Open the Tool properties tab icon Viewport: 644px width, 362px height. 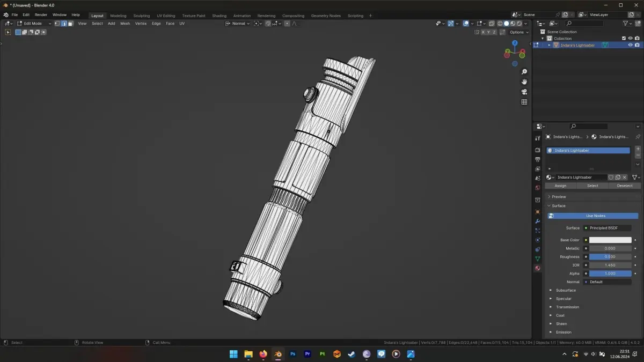537,138
